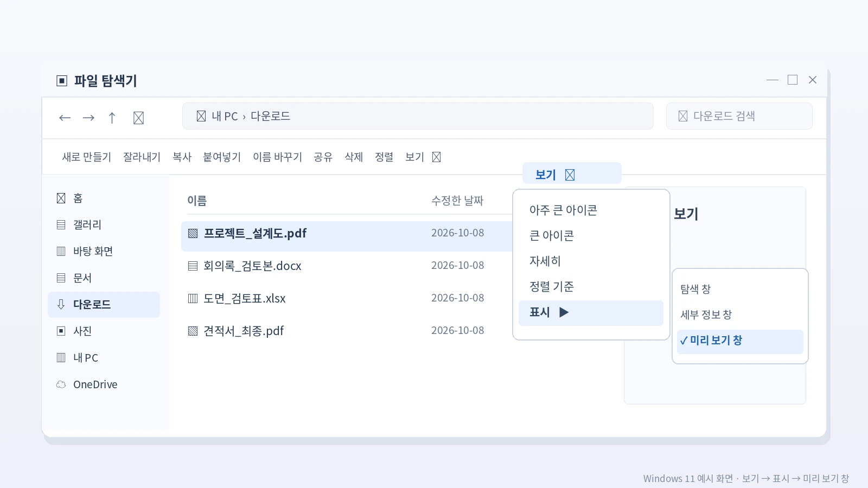Select the 회의록_검토본.docx file name
This screenshot has height=488, width=868.
coord(252,266)
